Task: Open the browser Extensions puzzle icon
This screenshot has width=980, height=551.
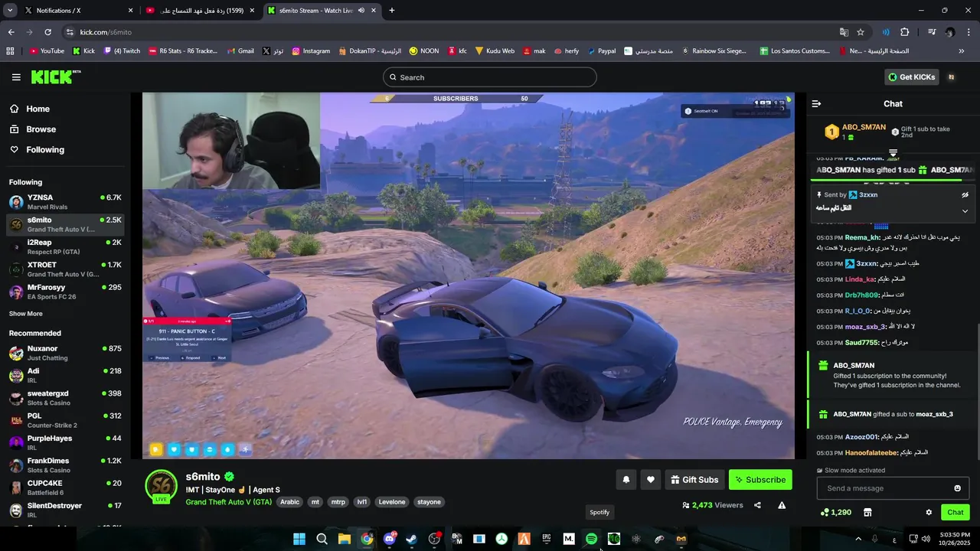Action: coord(905,32)
